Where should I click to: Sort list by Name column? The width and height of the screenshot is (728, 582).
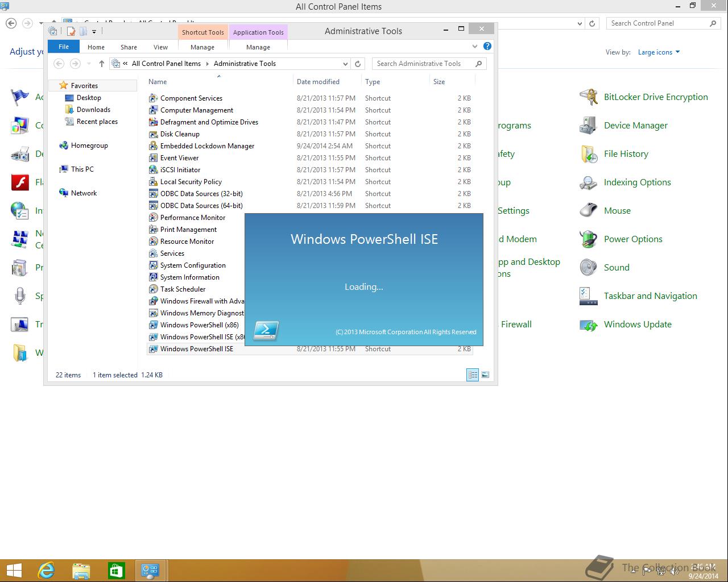coord(220,82)
